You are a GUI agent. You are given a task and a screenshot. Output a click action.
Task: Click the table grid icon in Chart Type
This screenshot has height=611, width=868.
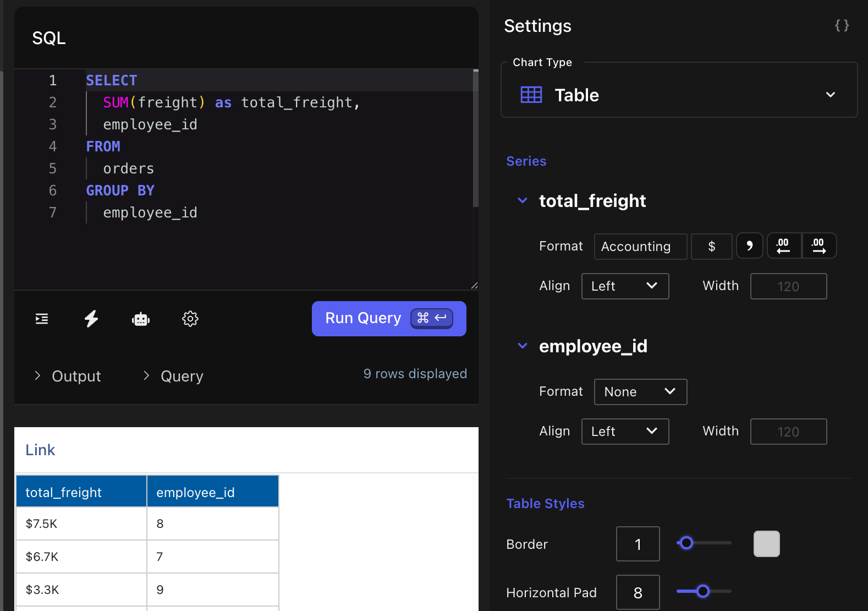pyautogui.click(x=531, y=95)
